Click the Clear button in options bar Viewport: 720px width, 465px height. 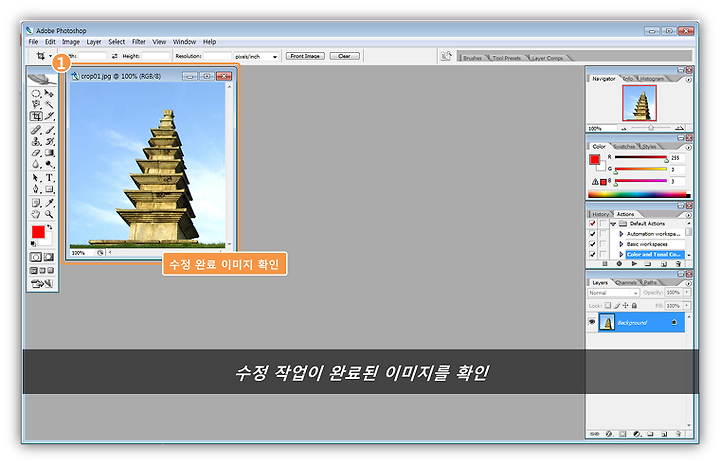pos(344,56)
